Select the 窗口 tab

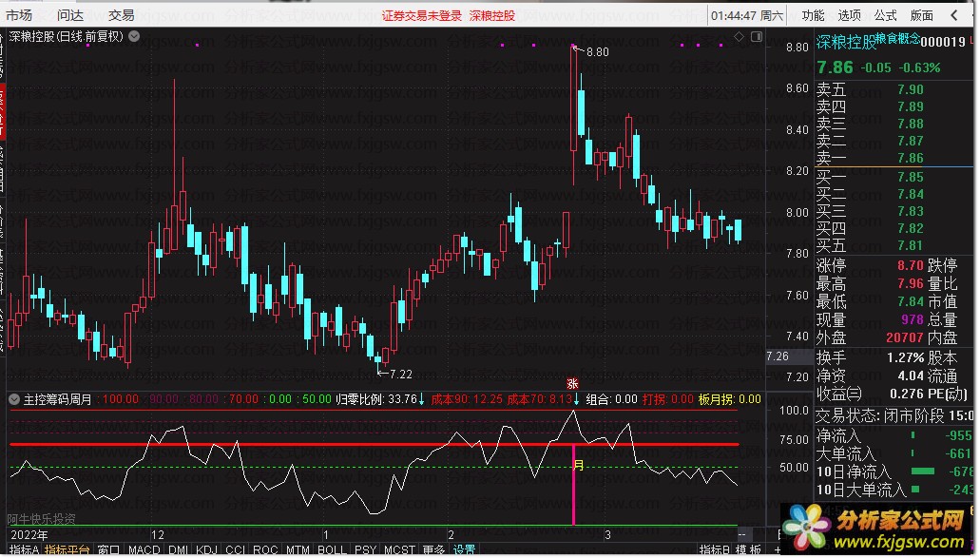click(108, 549)
